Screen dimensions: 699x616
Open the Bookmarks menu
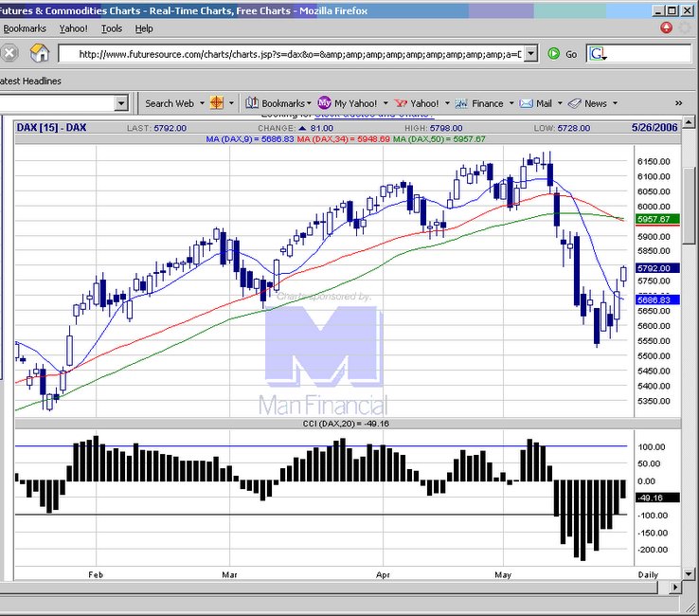pyautogui.click(x=25, y=28)
